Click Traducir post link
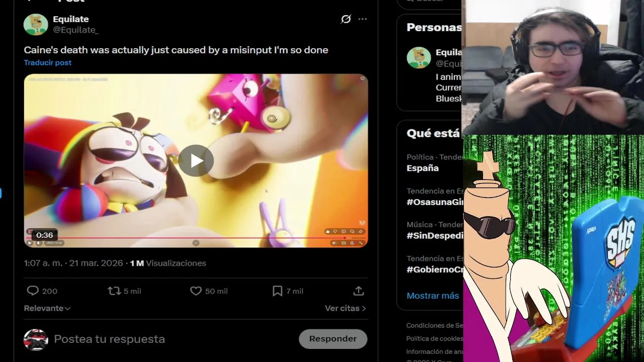The image size is (644, 362). click(48, 62)
